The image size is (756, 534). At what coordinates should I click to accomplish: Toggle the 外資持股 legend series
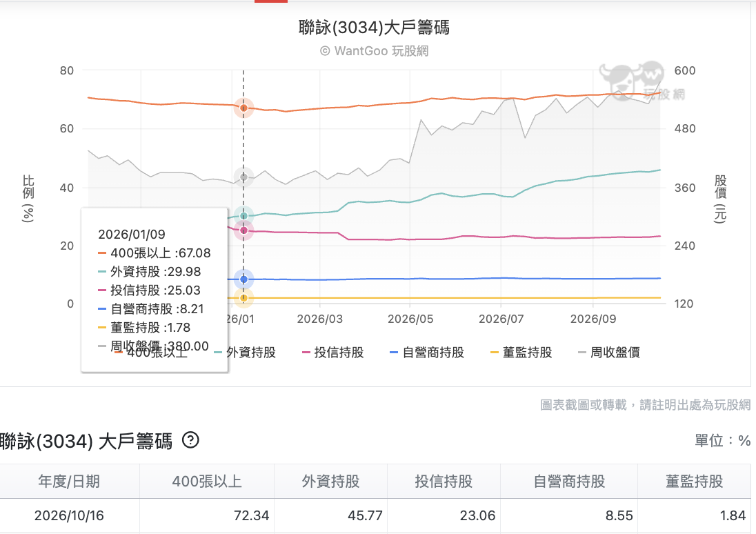[x=244, y=353]
